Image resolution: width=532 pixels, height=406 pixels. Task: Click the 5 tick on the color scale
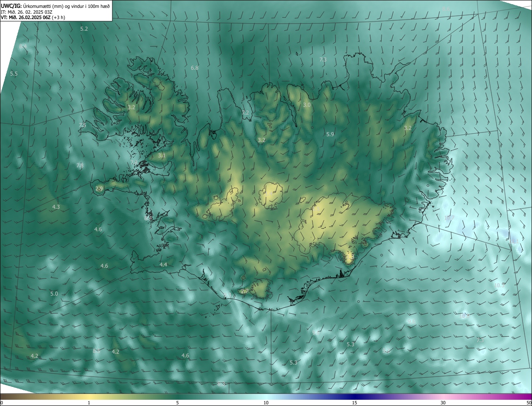[177, 403]
